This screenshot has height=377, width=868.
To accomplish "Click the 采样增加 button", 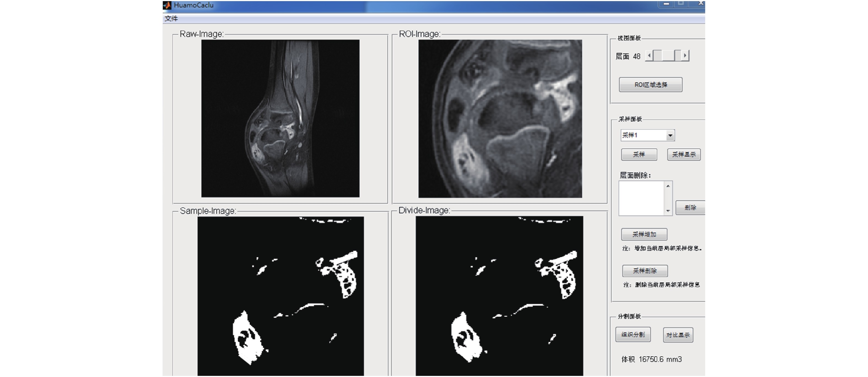I will click(x=644, y=234).
